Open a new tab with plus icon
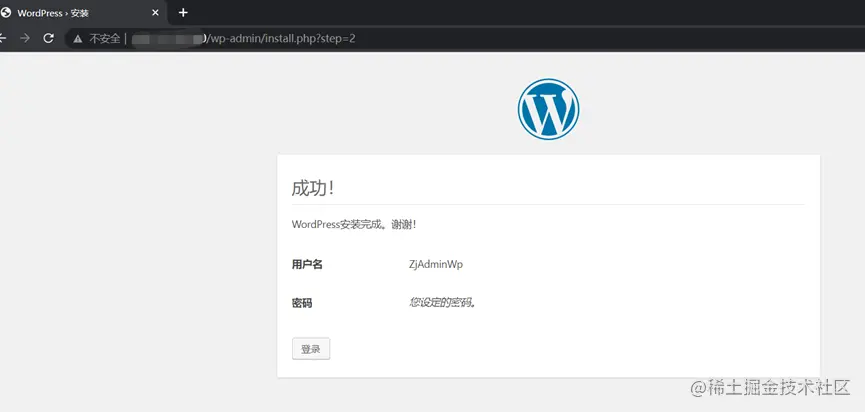Image resolution: width=865 pixels, height=412 pixels. click(x=183, y=13)
